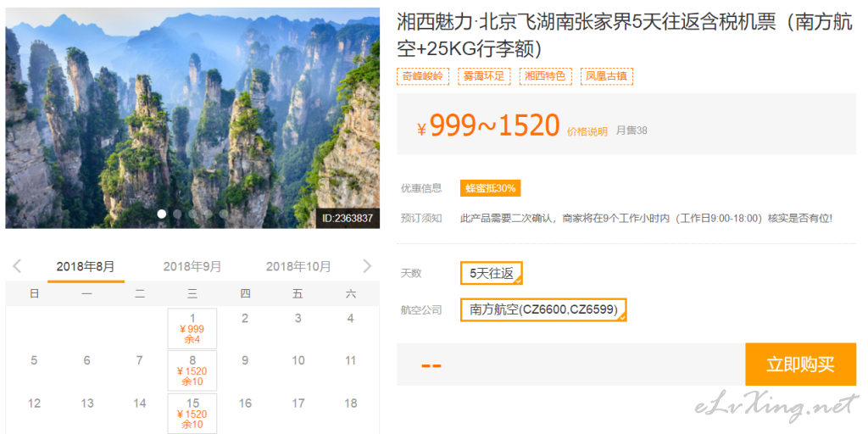Screen dimensions: 868x434
Task: Open 价格说明 price explanation link
Action: (587, 131)
